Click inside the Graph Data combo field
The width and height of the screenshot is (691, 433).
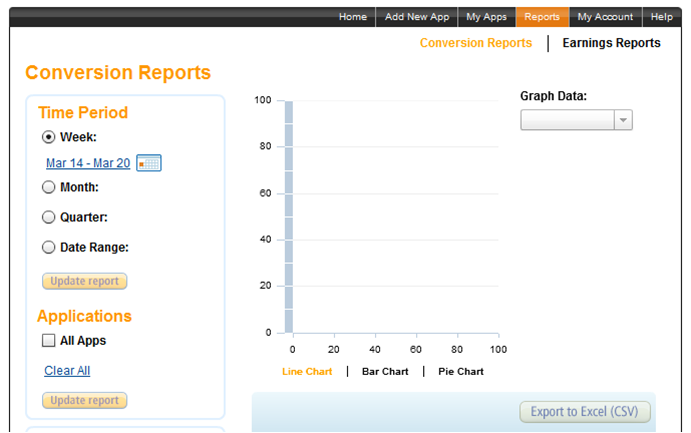(568, 120)
